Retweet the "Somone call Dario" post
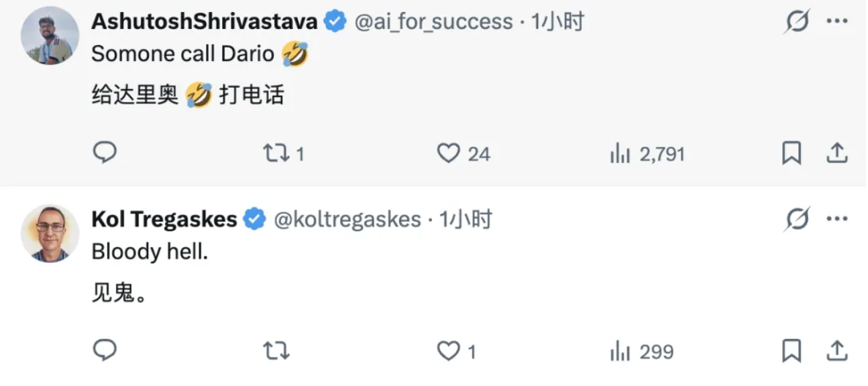This screenshot has height=386, width=868. coord(274,154)
